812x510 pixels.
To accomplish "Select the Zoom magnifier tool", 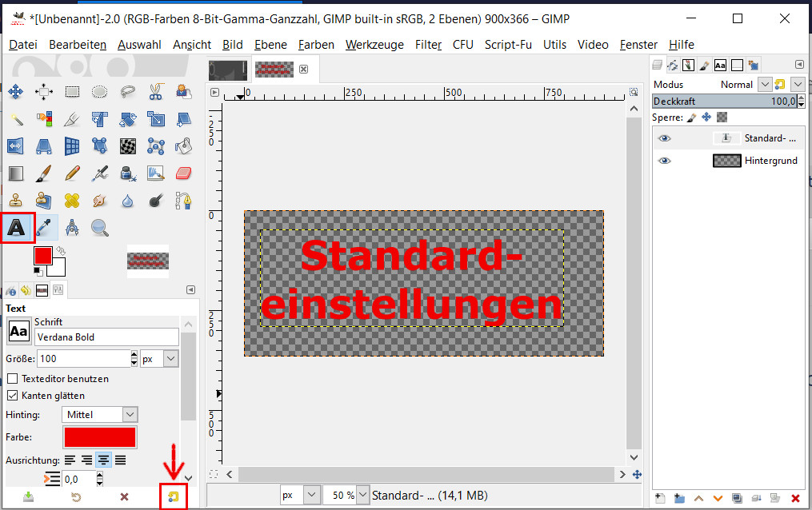I will click(x=99, y=228).
